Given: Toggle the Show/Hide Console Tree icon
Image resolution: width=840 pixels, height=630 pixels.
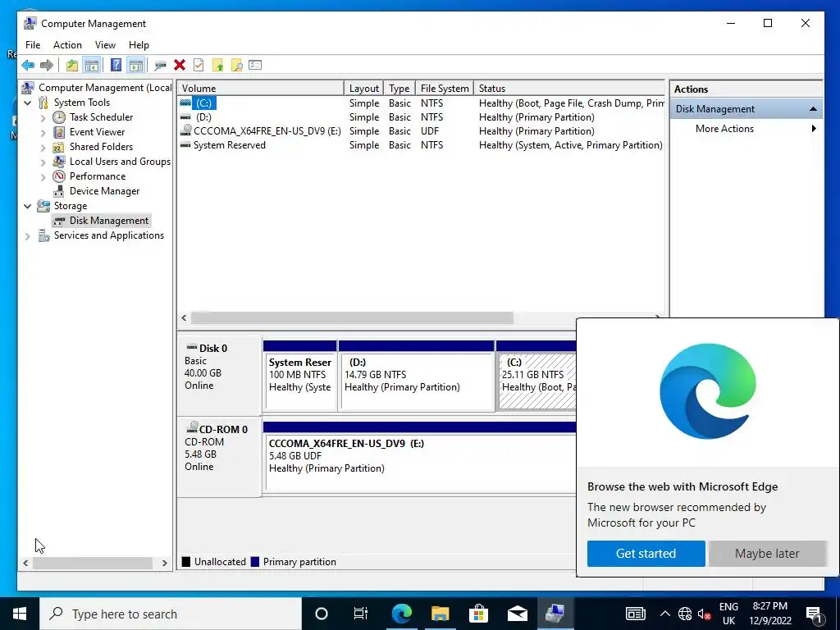Looking at the screenshot, I should coord(92,66).
